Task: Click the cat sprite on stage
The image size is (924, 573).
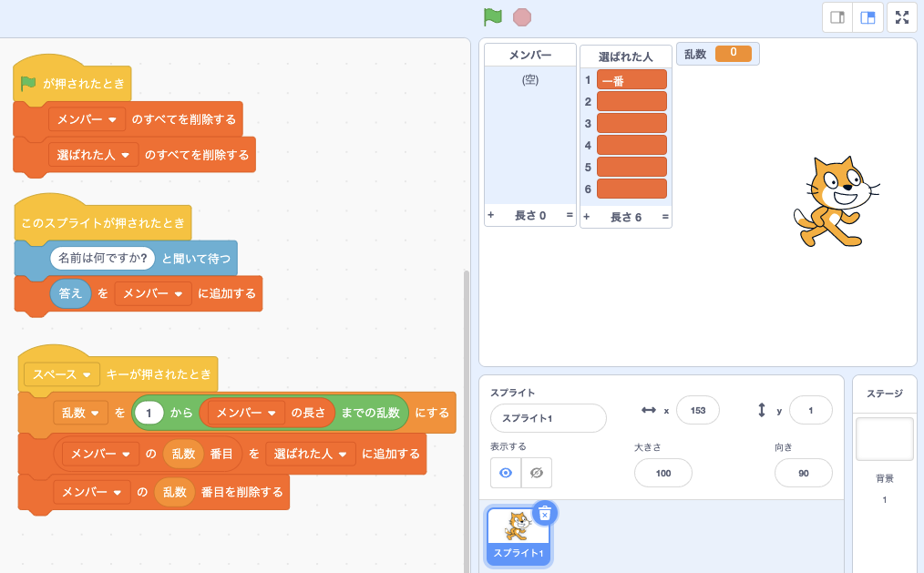Action: 836,201
